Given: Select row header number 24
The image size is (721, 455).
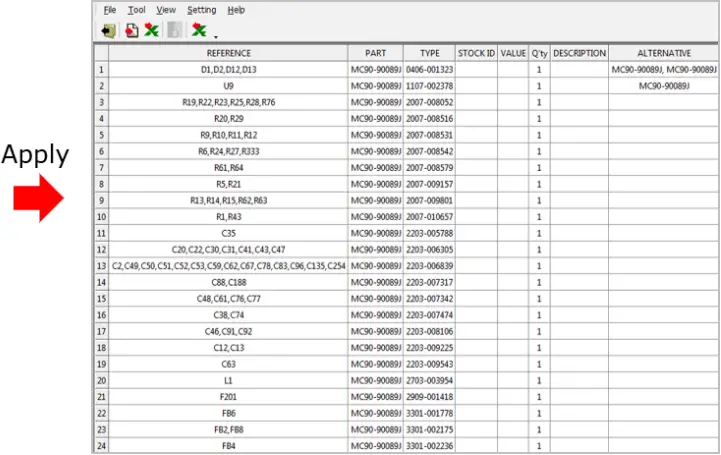Looking at the screenshot, I should click(101, 446).
